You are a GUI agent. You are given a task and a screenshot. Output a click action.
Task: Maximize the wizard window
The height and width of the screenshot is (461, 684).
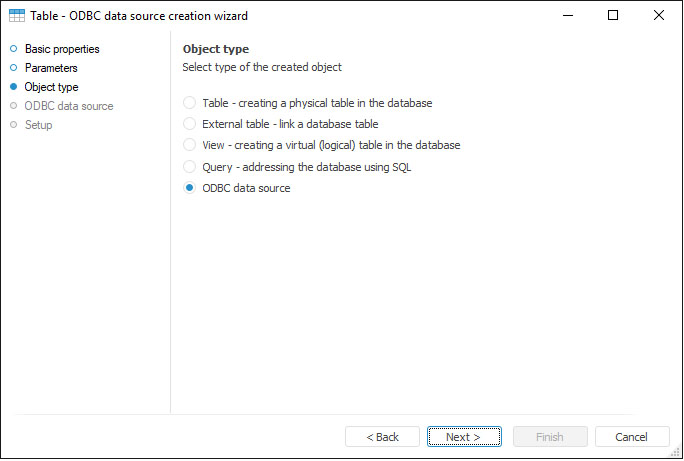point(612,16)
